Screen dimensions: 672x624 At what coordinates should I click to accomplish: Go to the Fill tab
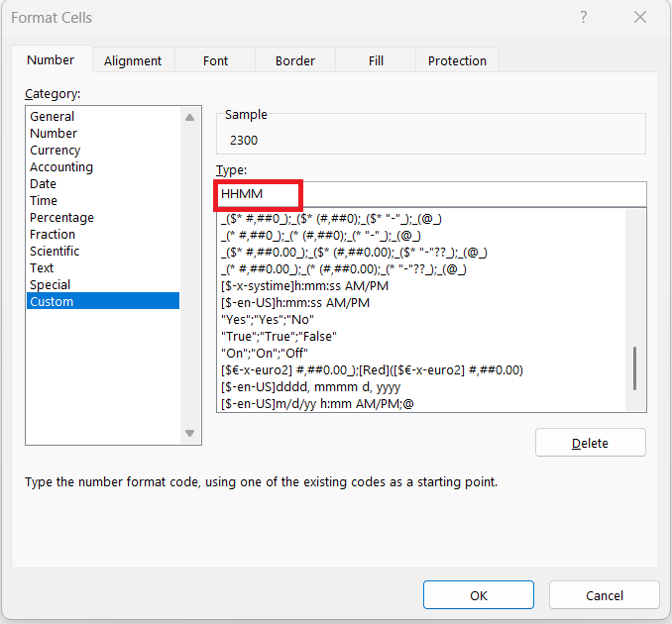click(x=376, y=60)
